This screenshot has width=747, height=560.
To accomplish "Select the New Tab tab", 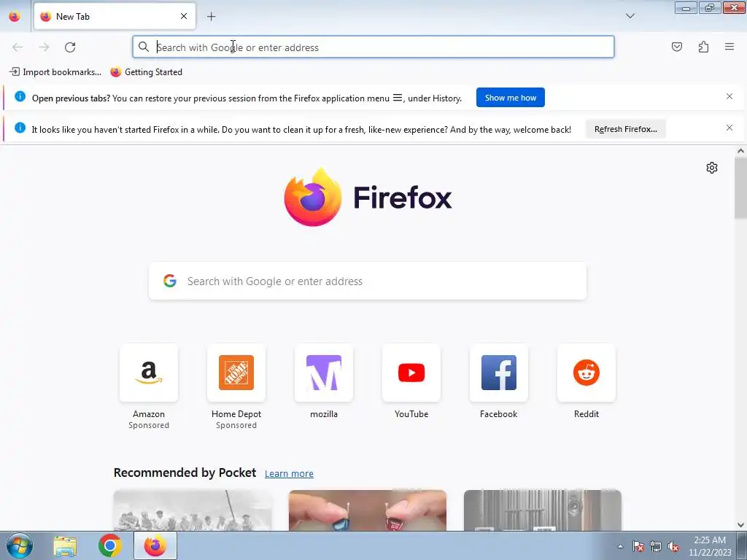I will 115,16.
